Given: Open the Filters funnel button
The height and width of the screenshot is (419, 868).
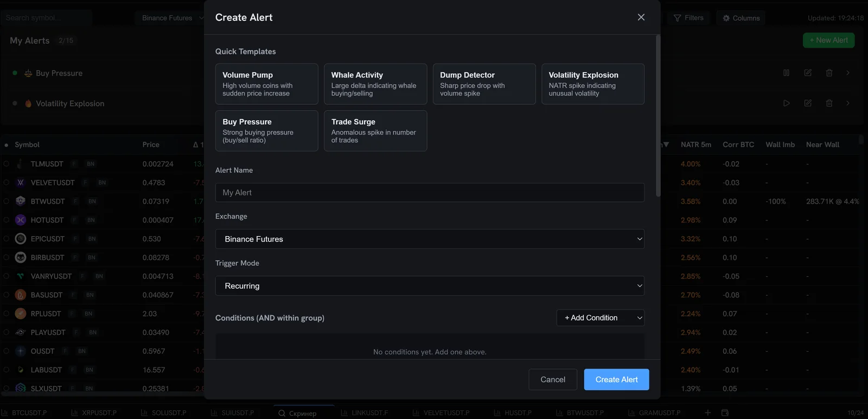Looking at the screenshot, I should pyautogui.click(x=688, y=18).
